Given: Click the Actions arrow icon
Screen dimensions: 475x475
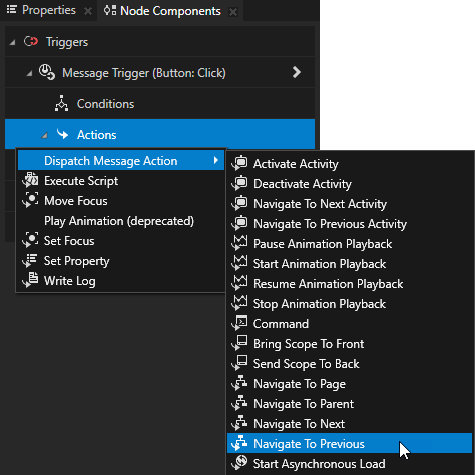Looking at the screenshot, I should [62, 134].
